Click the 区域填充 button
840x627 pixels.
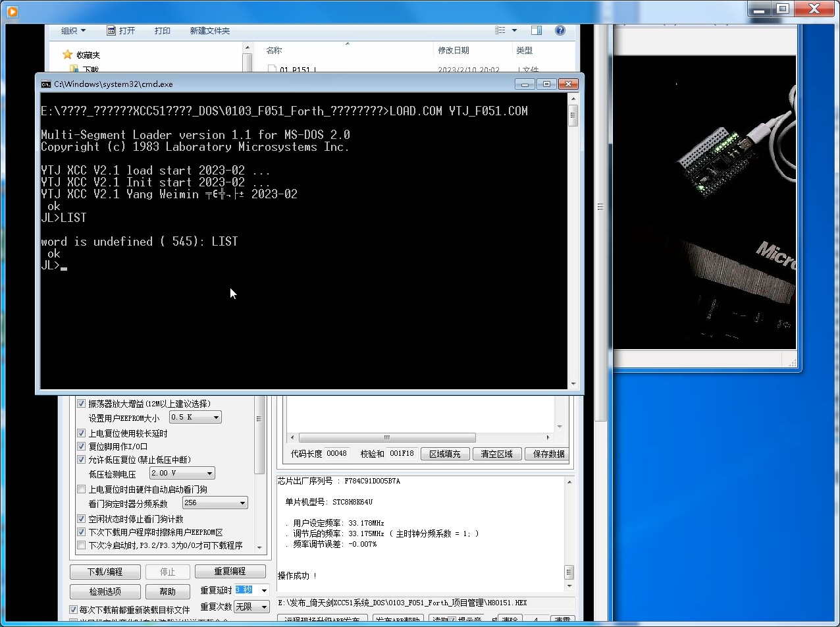point(445,454)
